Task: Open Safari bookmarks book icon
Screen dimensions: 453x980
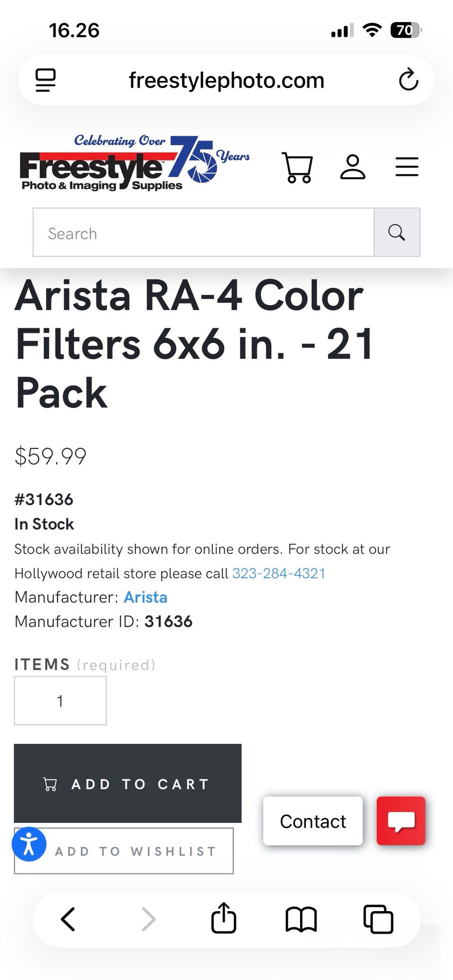Action: (x=301, y=919)
